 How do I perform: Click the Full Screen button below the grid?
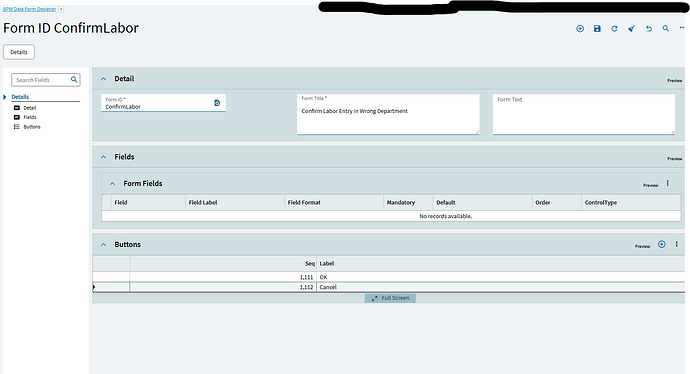(x=390, y=298)
